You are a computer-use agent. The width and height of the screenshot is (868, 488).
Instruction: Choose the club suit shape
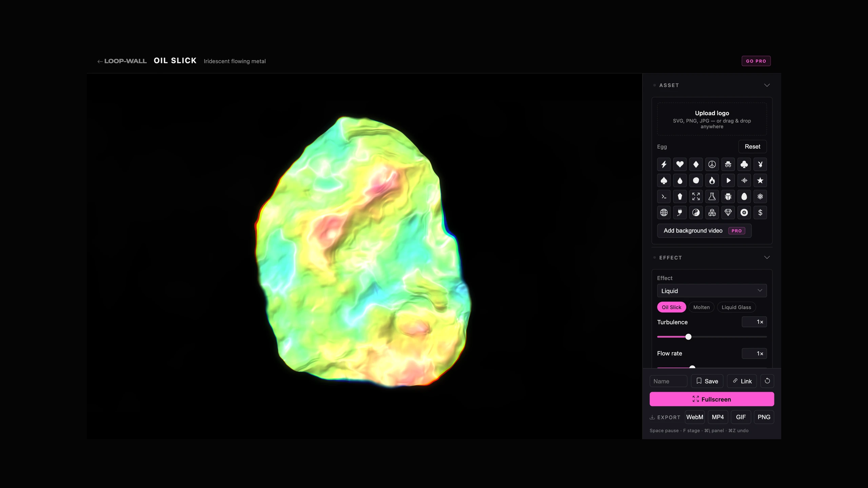coord(744,164)
